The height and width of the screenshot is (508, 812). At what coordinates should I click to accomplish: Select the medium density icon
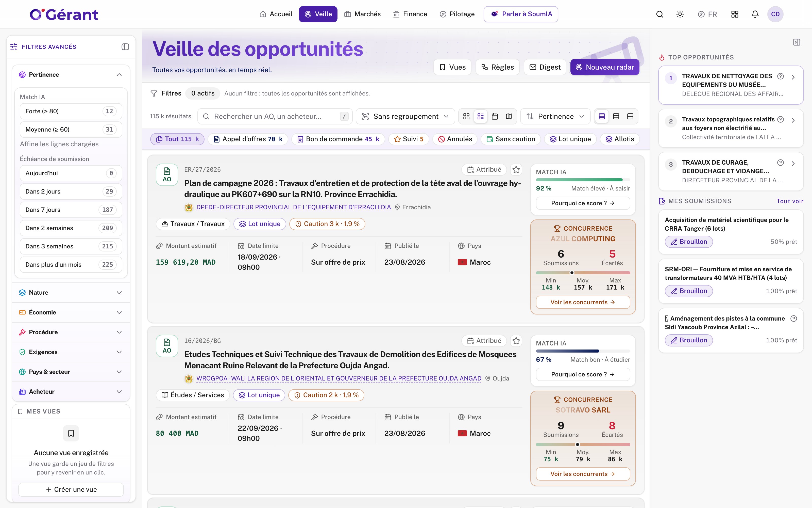[x=616, y=116]
